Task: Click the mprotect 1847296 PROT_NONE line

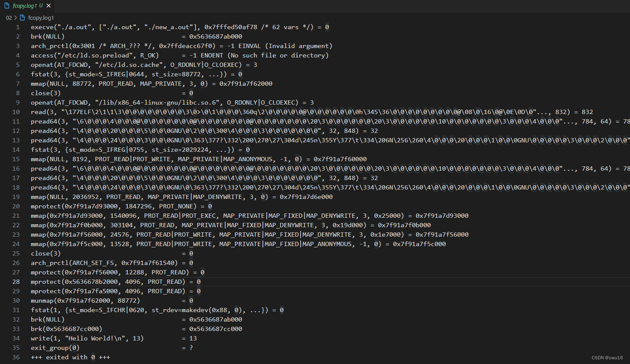Action: pos(121,206)
